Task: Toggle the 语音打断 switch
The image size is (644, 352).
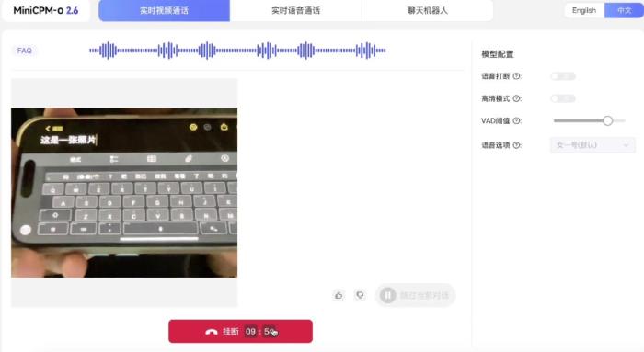Action: point(563,76)
